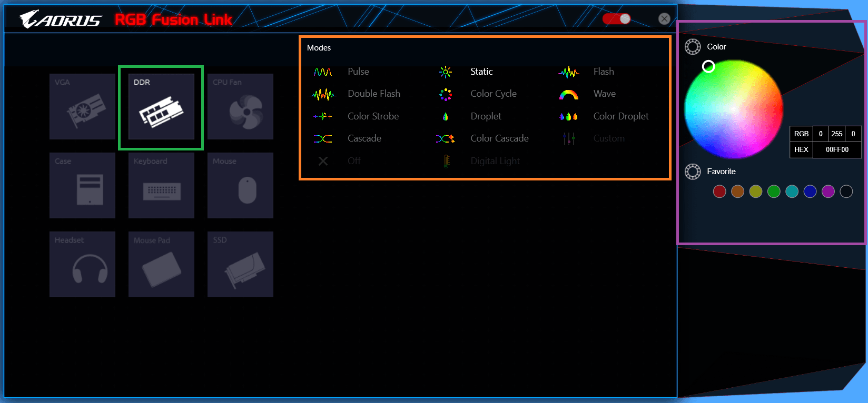Choose Wave lighting mode label
Viewport: 868px width, 403px height.
[x=605, y=94]
